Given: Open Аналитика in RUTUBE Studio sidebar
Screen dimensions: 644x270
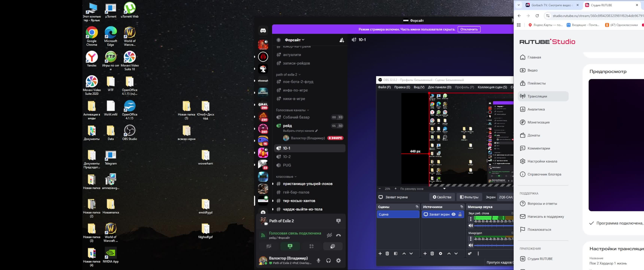Looking at the screenshot, I should tap(536, 109).
